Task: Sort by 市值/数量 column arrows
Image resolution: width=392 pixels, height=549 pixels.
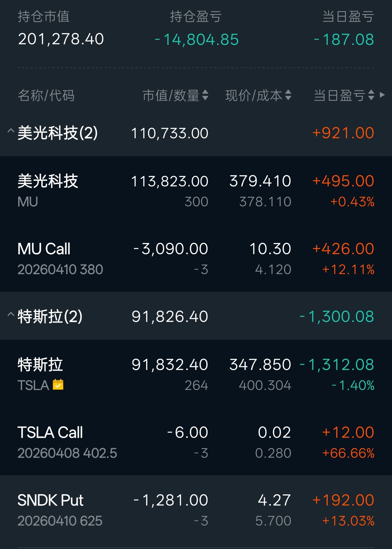Action: pyautogui.click(x=205, y=95)
